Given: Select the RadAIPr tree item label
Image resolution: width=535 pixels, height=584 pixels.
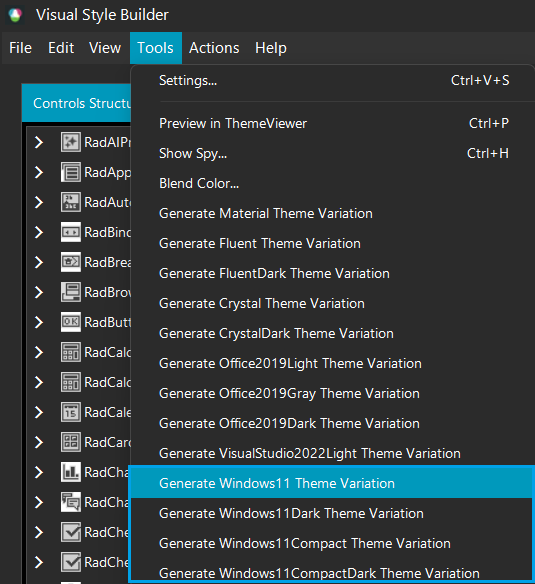Looking at the screenshot, I should (108, 142).
